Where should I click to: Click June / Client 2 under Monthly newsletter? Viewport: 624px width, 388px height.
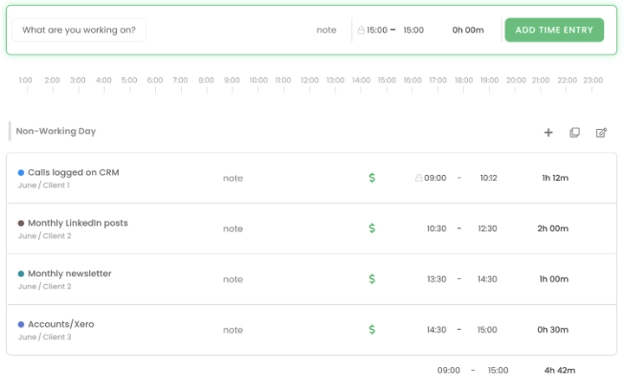45,287
